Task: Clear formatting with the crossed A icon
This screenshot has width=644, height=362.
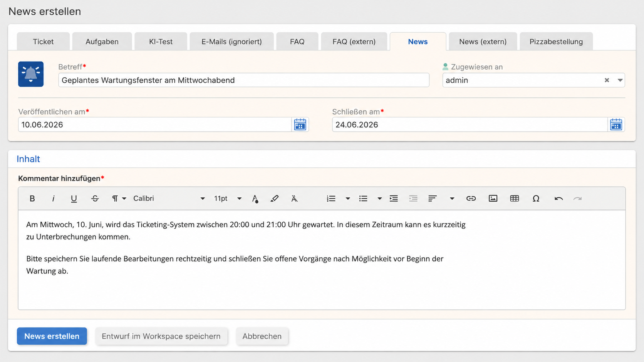Action: (294, 199)
